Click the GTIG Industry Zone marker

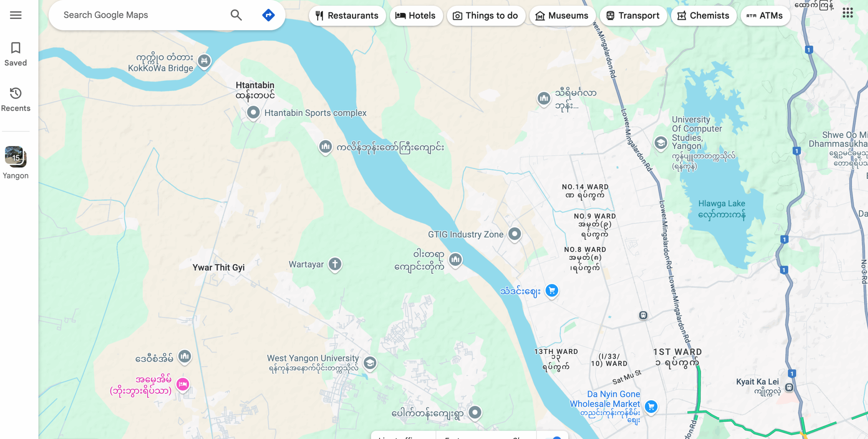click(x=514, y=234)
